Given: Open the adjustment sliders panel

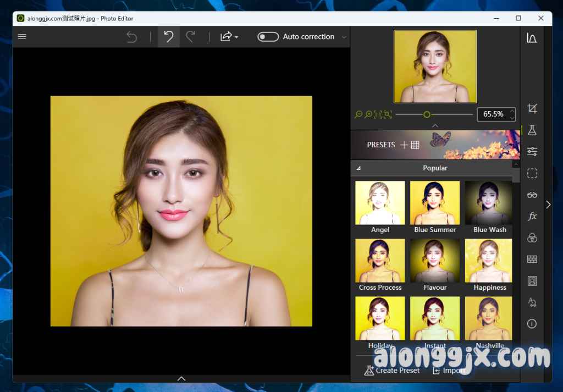Looking at the screenshot, I should pyautogui.click(x=532, y=151).
